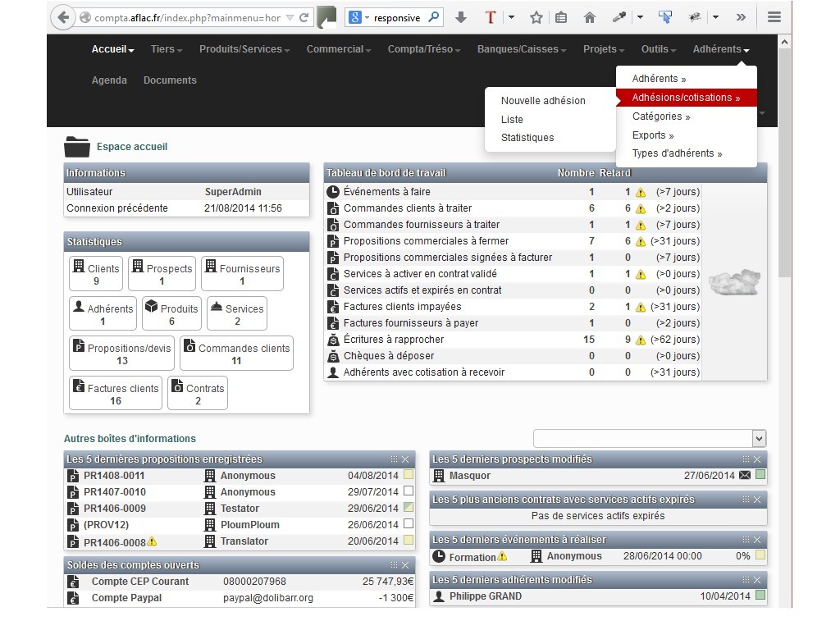
Task: Click the browser back arrow button
Action: [62, 17]
